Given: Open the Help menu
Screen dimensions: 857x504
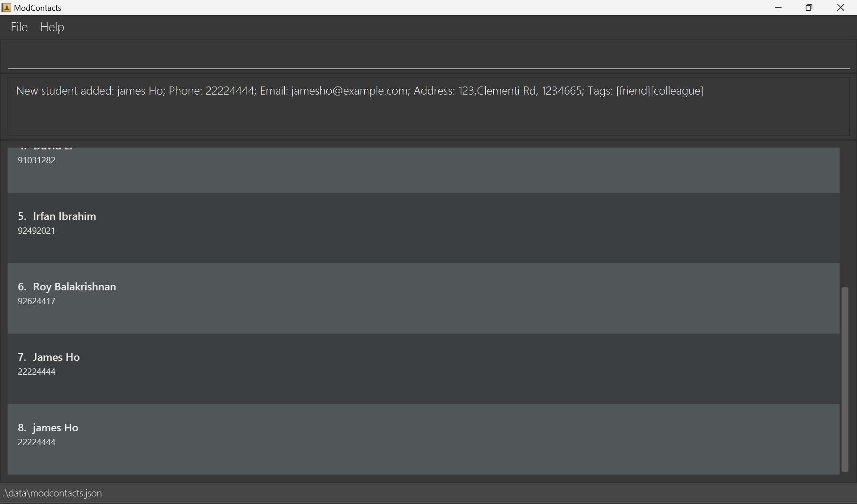Looking at the screenshot, I should 52,27.
